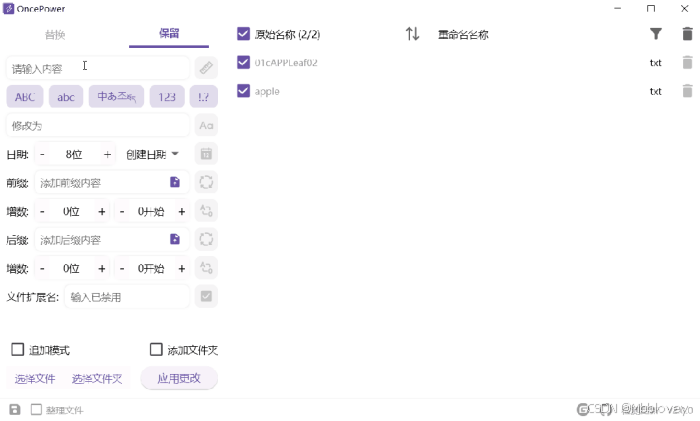Click the icon beside prefix increment steppers
The width and height of the screenshot is (700, 421).
tap(206, 211)
